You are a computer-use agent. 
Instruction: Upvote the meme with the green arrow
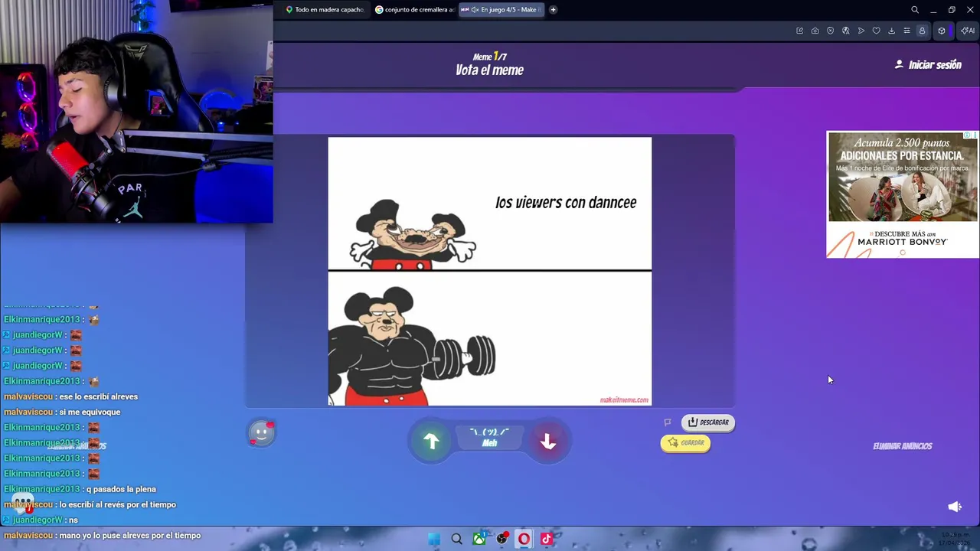[431, 442]
